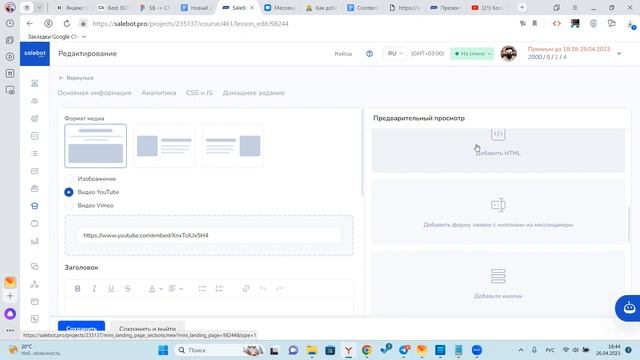Image resolution: width=640 pixels, height=360 pixels.
Task: Open the Windows Start menu
Action: (163, 350)
